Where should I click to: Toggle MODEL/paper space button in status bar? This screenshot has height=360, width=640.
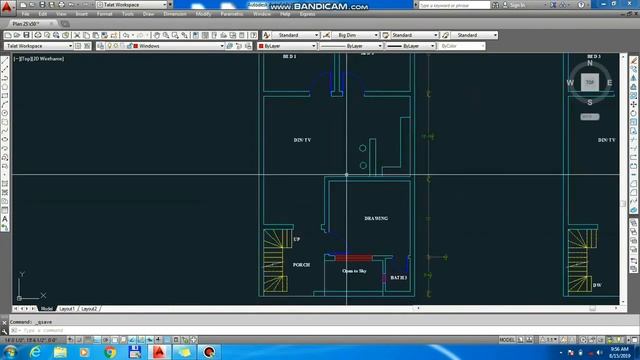(507, 340)
